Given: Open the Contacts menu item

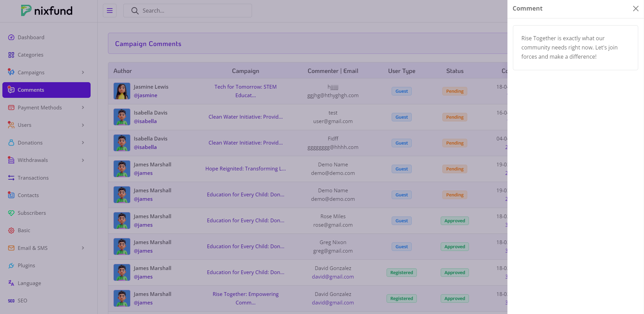Looking at the screenshot, I should [28, 195].
